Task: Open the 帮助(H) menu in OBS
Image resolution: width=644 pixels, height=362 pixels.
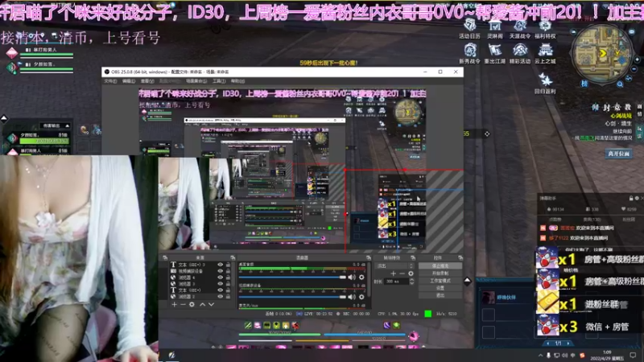Action: [x=237, y=81]
